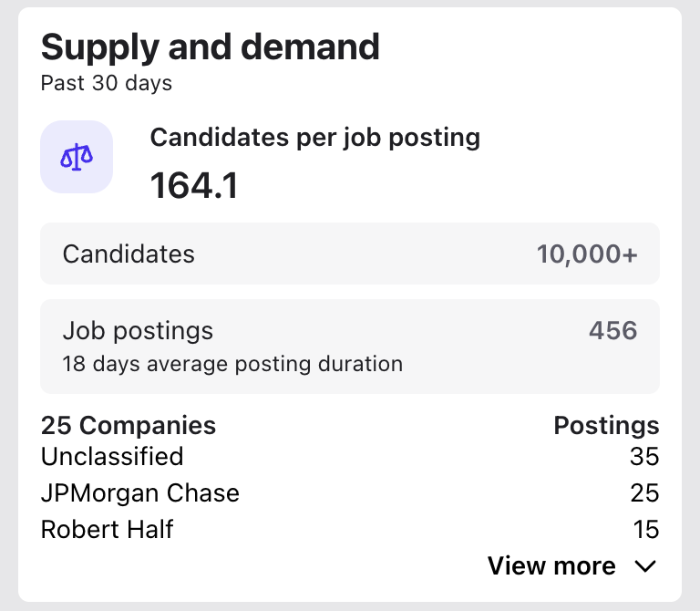Click the 18 days average posting duration text
The image size is (700, 611).
point(232,365)
